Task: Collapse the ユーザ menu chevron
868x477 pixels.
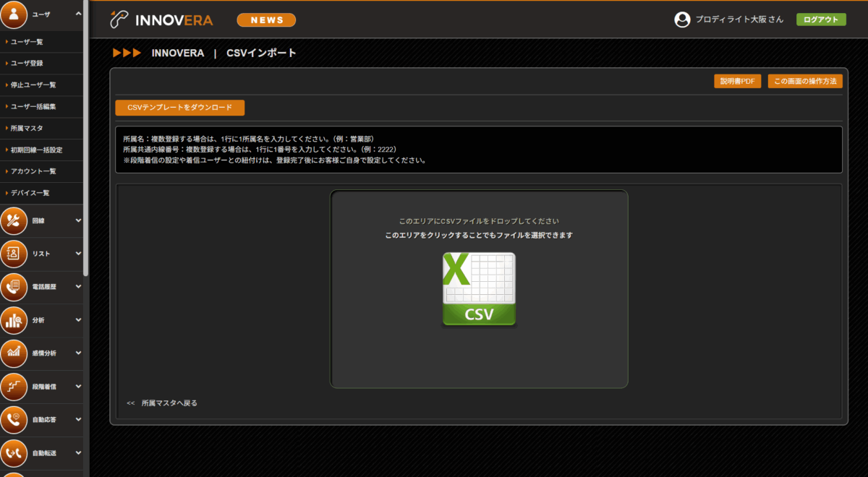Action: (78, 14)
